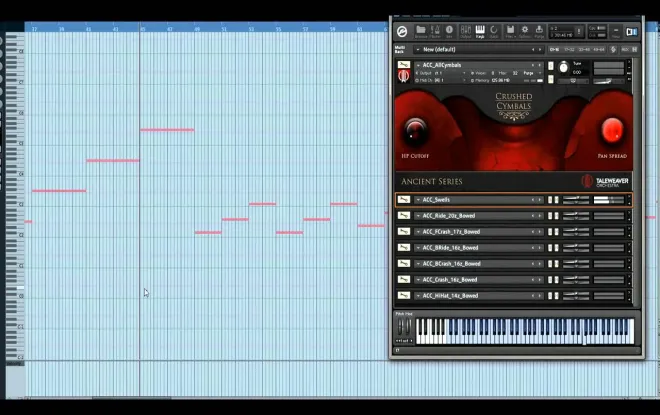The image size is (660, 415).
Task: Load previous multi with left arrow
Action: (533, 50)
